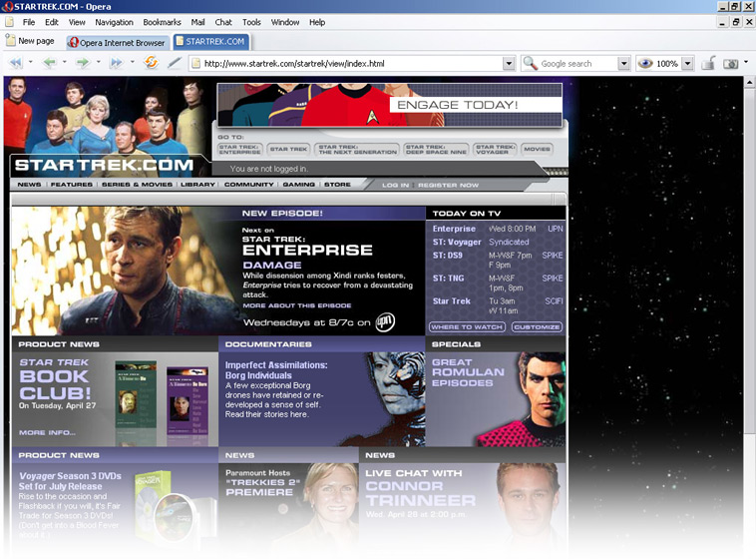Viewport: 756px width, 559px height.
Task: Go to Star Trek: The Next Generation
Action: point(357,149)
